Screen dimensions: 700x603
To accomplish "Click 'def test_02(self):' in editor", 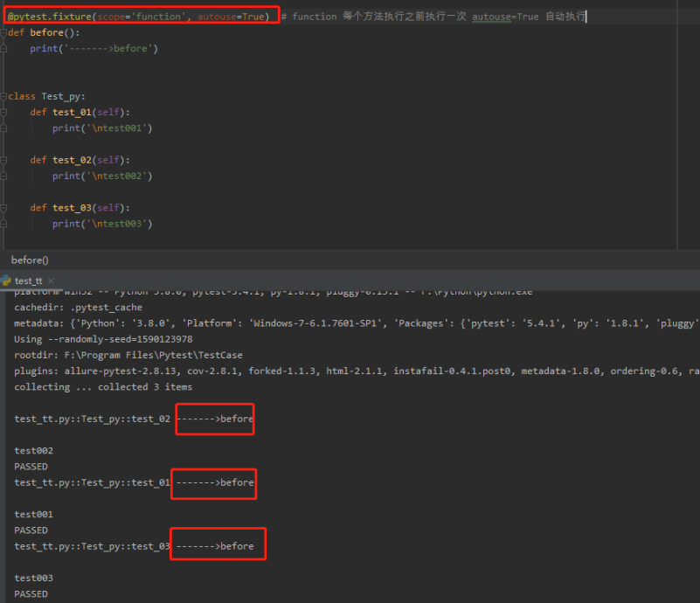I will point(80,160).
